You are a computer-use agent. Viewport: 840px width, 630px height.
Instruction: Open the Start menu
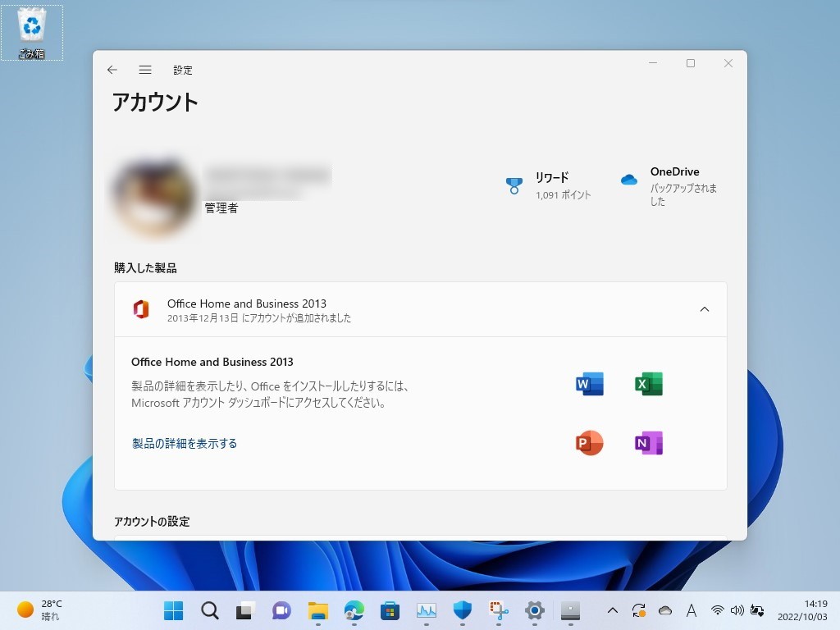[x=173, y=610]
